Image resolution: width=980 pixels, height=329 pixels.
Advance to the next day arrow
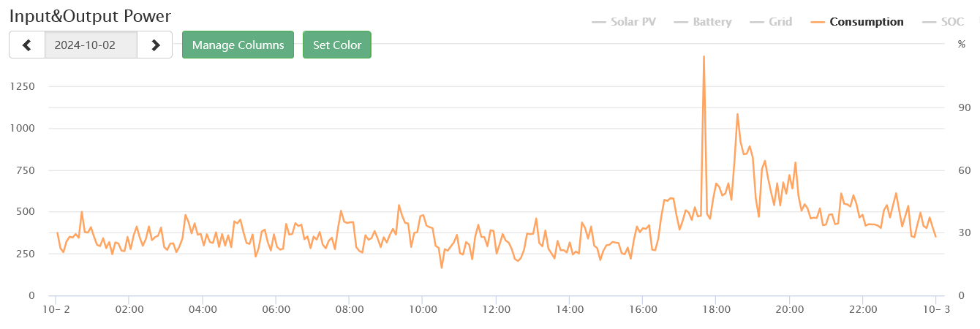coord(155,45)
